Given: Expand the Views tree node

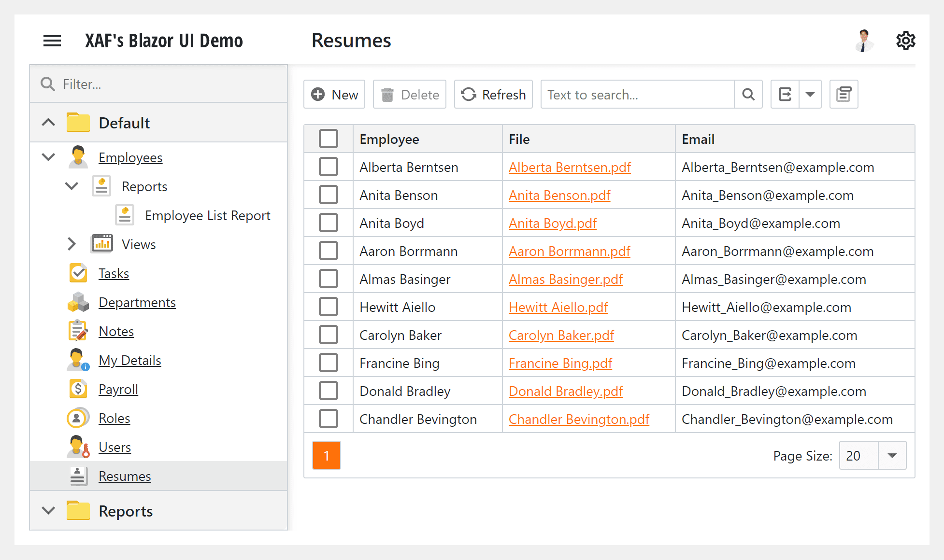Looking at the screenshot, I should tap(72, 244).
